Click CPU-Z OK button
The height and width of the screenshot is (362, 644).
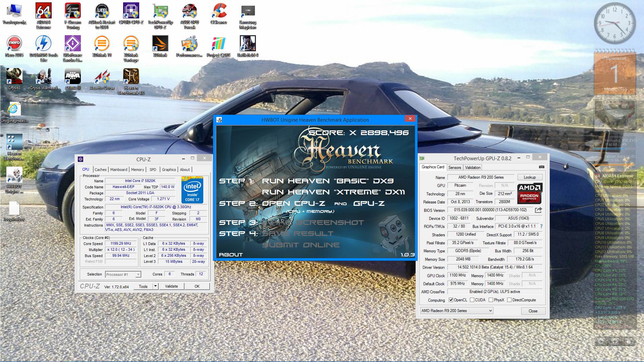point(197,286)
